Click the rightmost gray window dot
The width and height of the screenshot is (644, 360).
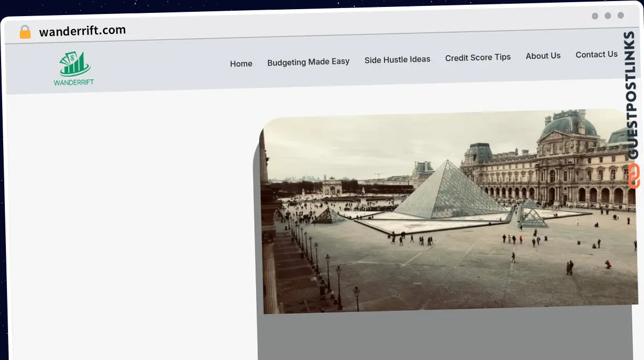click(620, 16)
